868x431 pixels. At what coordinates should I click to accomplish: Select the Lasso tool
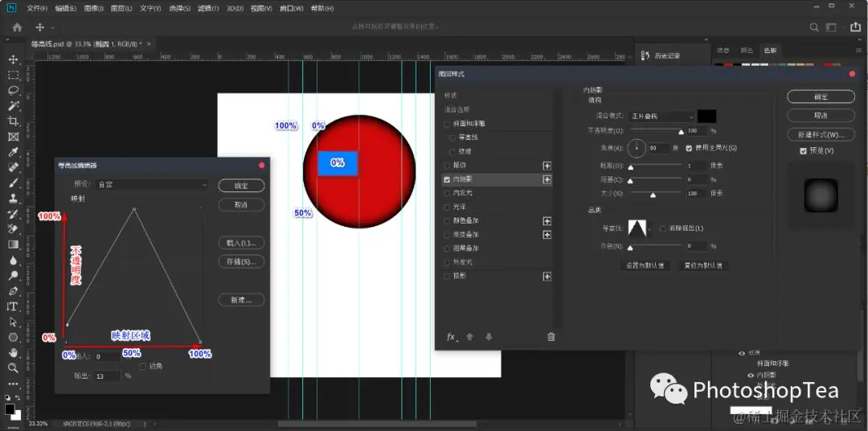[14, 90]
